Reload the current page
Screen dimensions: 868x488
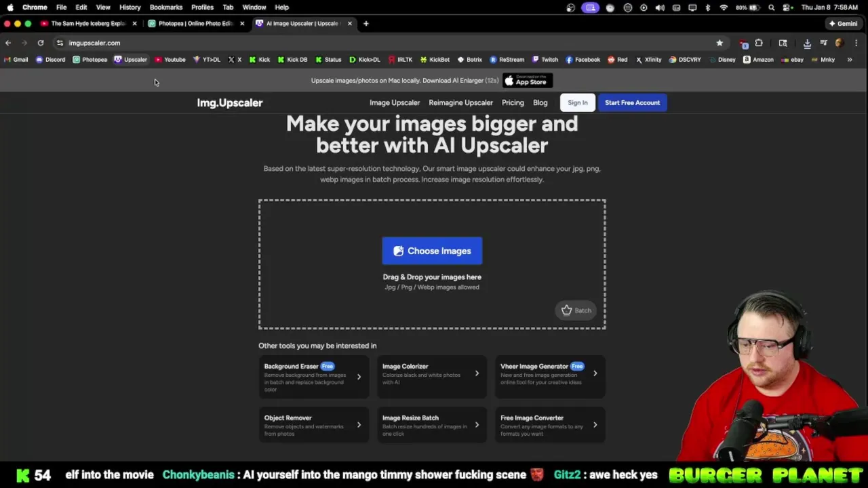41,43
